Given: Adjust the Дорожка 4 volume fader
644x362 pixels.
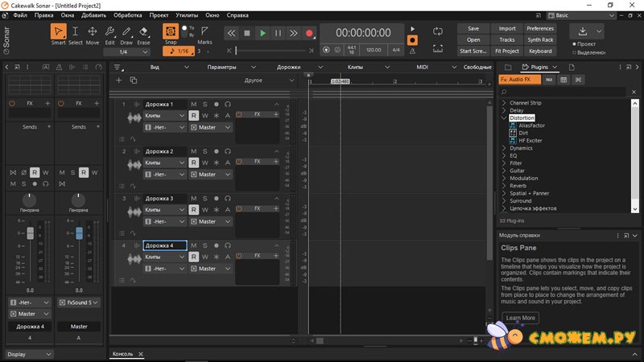Looking at the screenshot, I should pos(31,233).
